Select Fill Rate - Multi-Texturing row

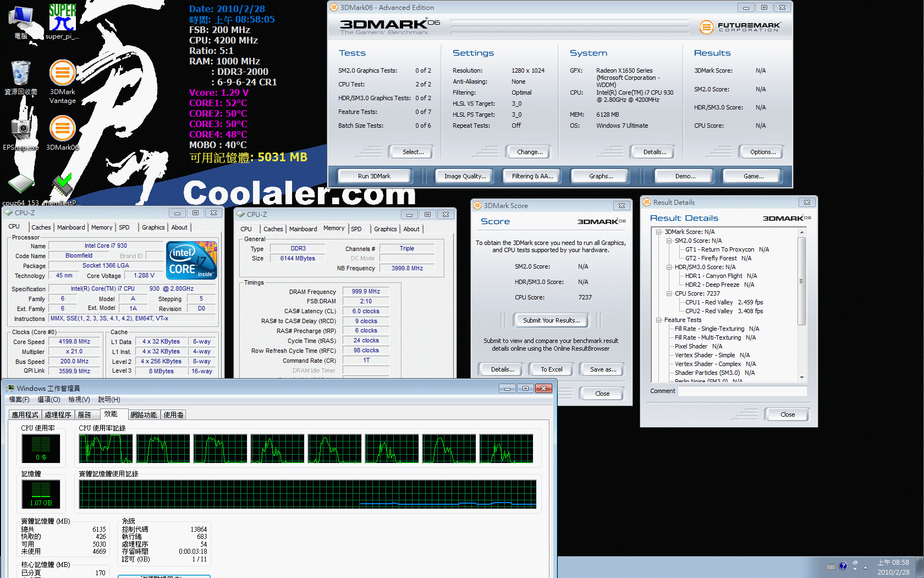pyautogui.click(x=715, y=337)
